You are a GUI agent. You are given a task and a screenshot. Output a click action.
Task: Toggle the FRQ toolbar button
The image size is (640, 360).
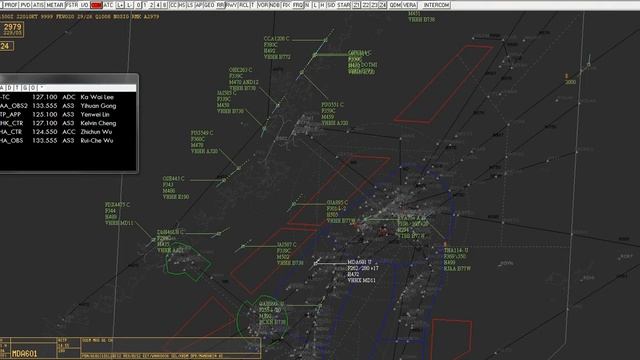[298, 5]
